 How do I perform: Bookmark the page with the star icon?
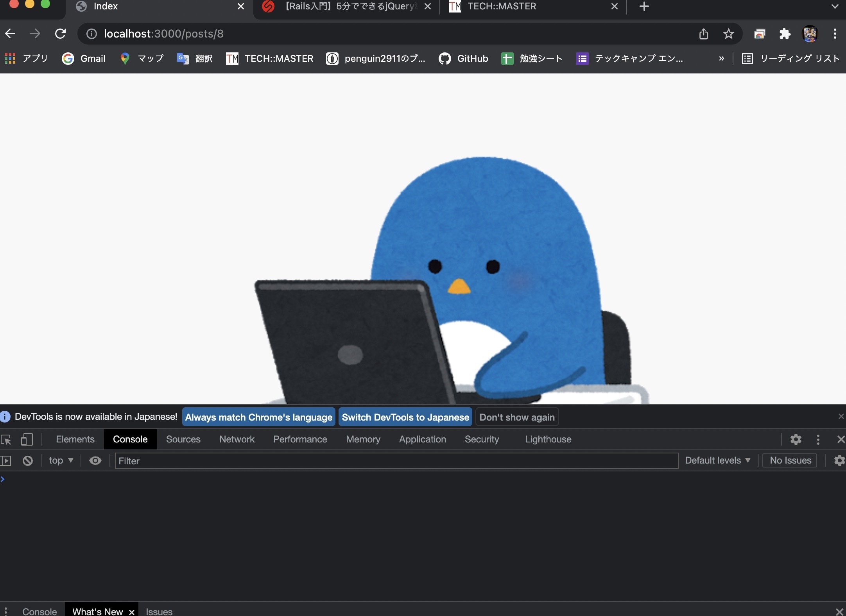coord(728,34)
